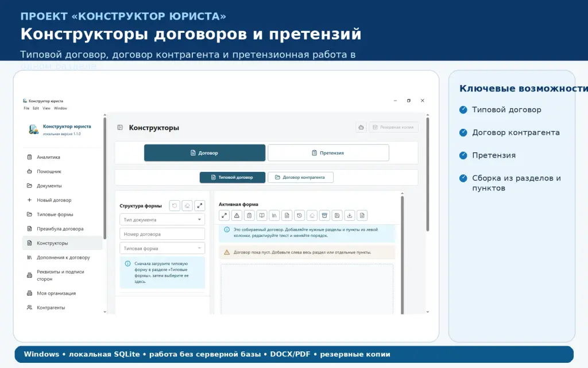The image size is (588, 368).
Task: Click the floppy disk save icon in the Активная форма toolbar
Action: click(x=337, y=216)
